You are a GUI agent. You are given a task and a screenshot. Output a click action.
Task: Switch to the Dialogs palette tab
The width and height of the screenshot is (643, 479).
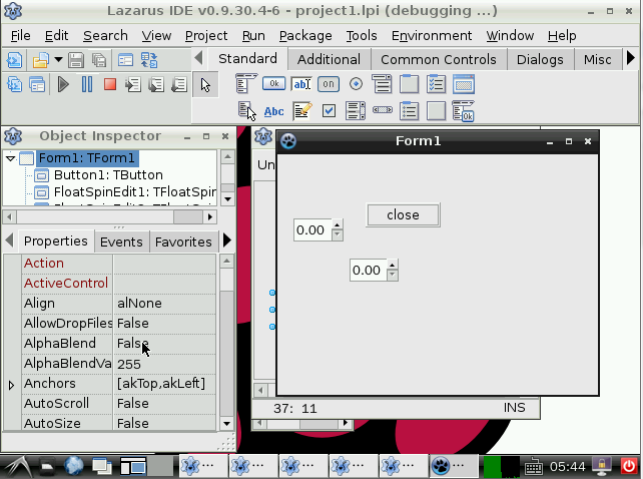[540, 59]
